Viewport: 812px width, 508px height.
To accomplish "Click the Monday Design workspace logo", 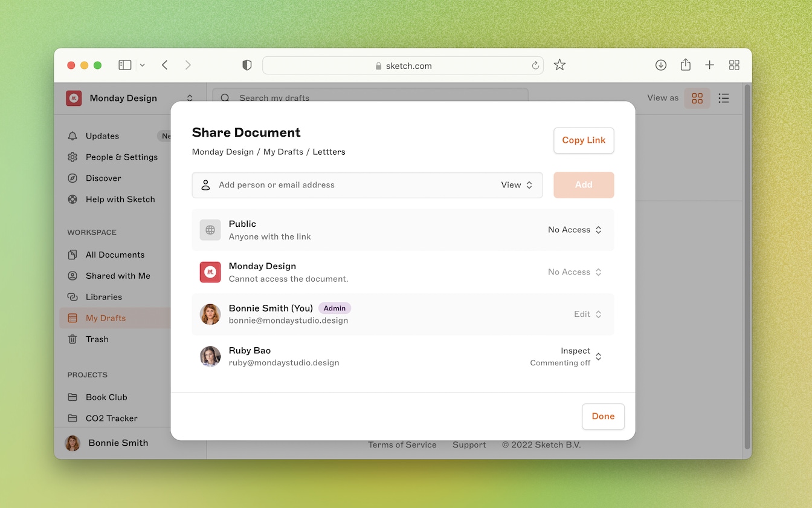I will [73, 97].
